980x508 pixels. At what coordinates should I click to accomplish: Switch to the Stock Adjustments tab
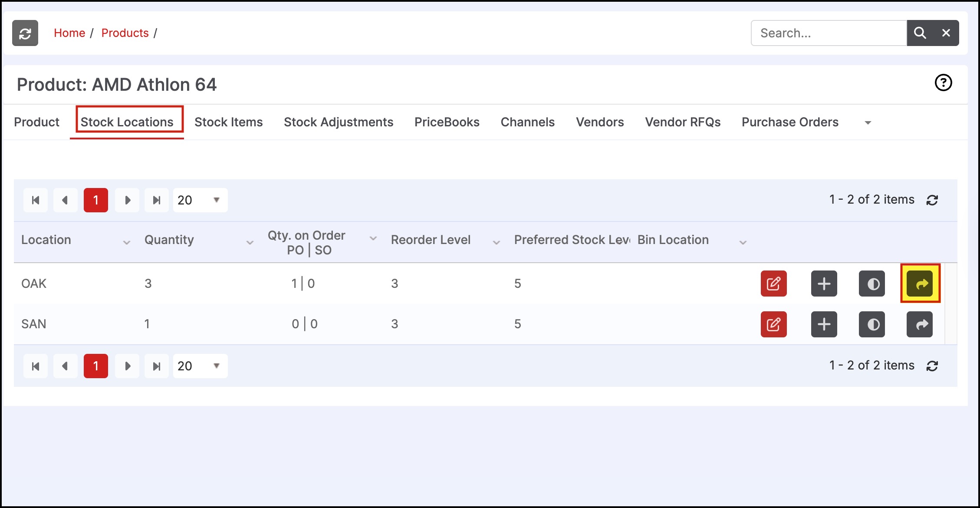[339, 122]
